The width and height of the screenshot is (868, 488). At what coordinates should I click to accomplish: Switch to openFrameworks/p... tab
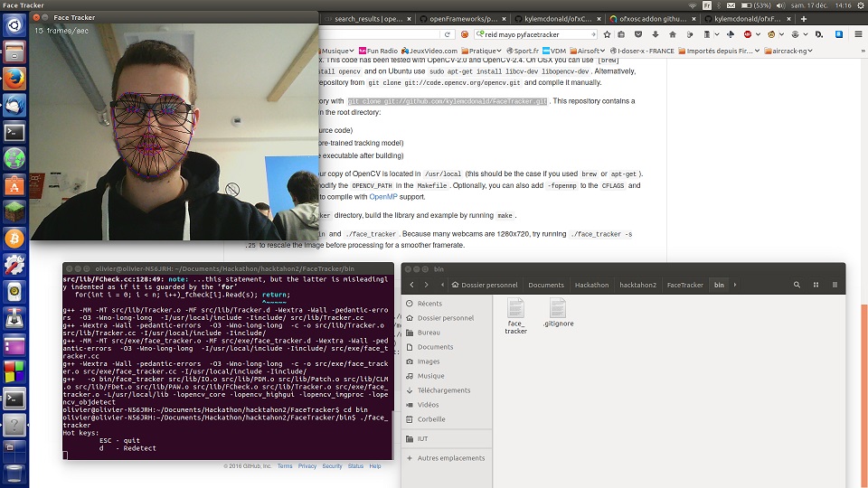[463, 19]
